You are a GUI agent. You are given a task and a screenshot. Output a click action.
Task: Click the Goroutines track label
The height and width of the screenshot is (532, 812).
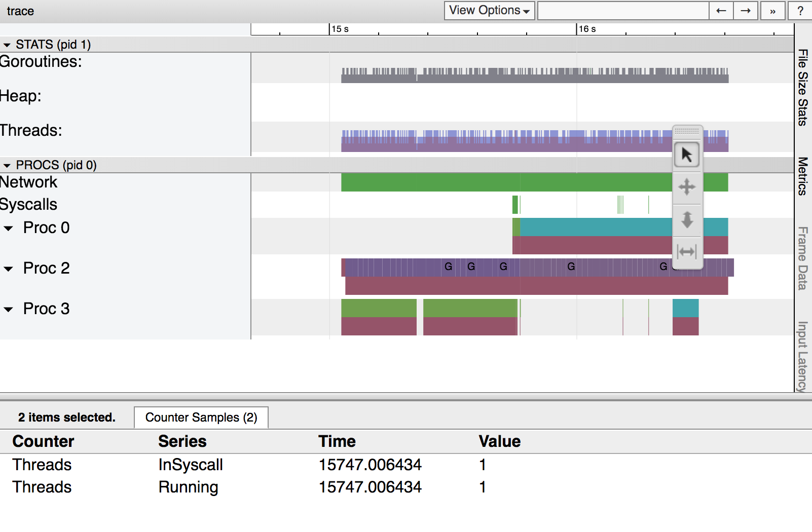[41, 62]
